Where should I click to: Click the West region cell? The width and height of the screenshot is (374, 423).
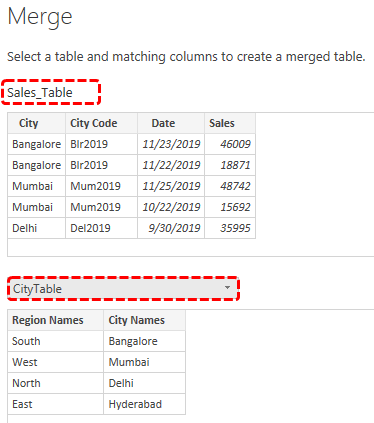[56, 362]
